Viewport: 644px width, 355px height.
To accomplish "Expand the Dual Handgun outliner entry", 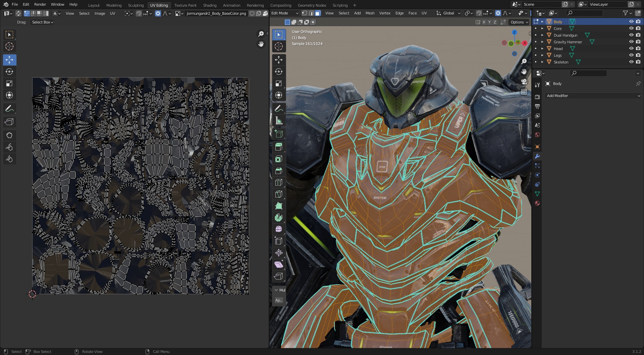I will 542,35.
